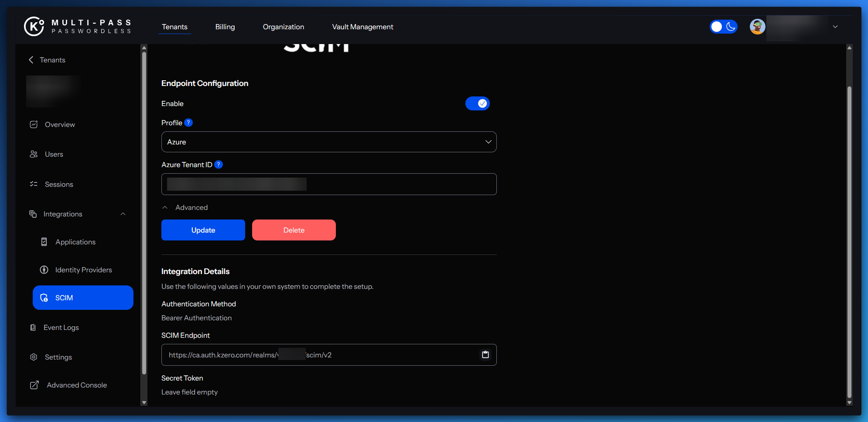The width and height of the screenshot is (868, 422).
Task: Copy the SCIM Endpoint URL to clipboard
Action: [x=485, y=355]
